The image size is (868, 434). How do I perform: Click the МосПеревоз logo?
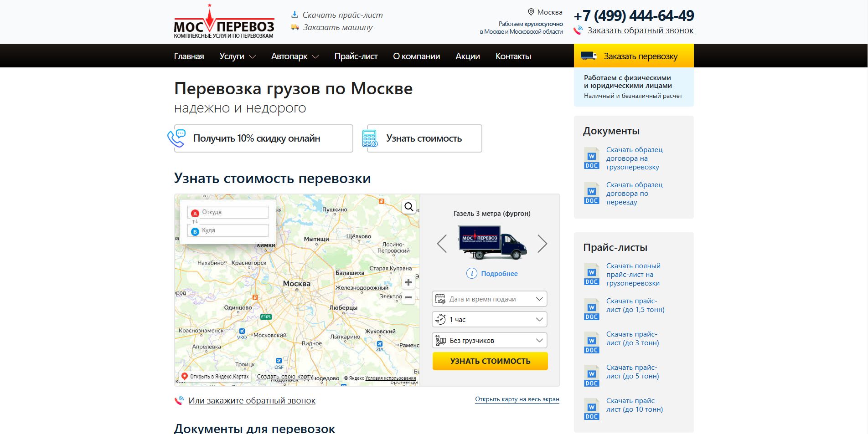pyautogui.click(x=224, y=21)
